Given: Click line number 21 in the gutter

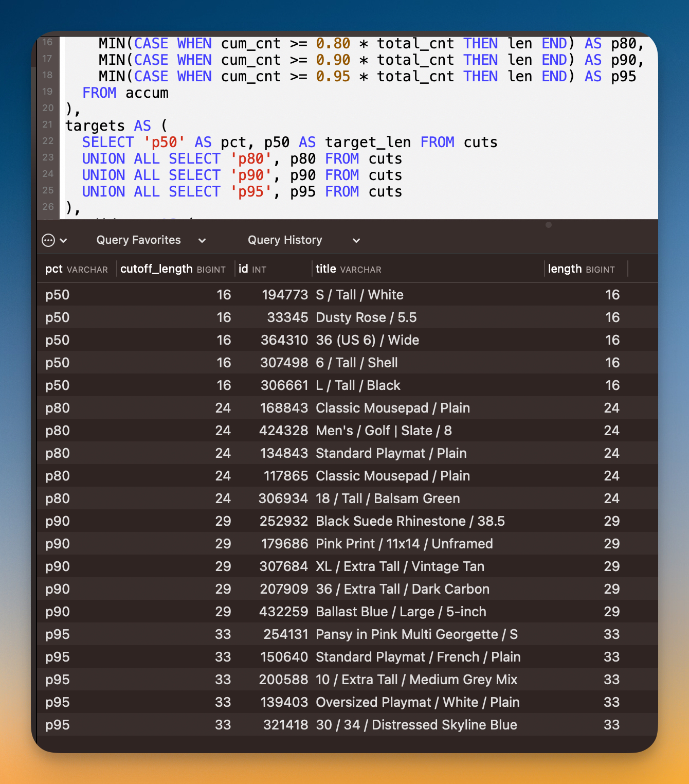Looking at the screenshot, I should (48, 124).
